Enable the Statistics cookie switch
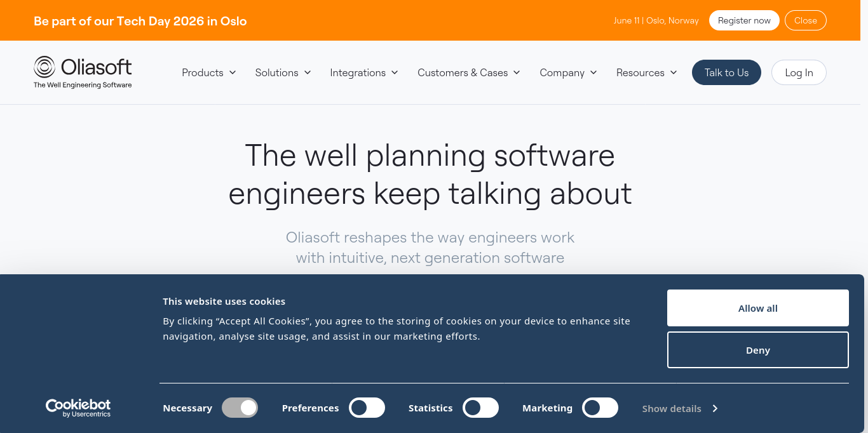The width and height of the screenshot is (868, 433). tap(480, 408)
